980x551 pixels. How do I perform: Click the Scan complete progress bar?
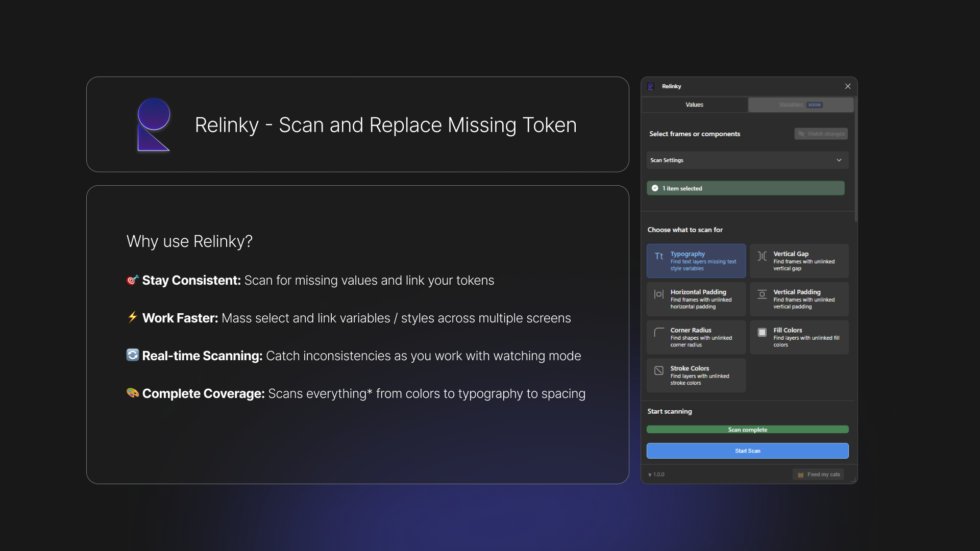pyautogui.click(x=747, y=430)
